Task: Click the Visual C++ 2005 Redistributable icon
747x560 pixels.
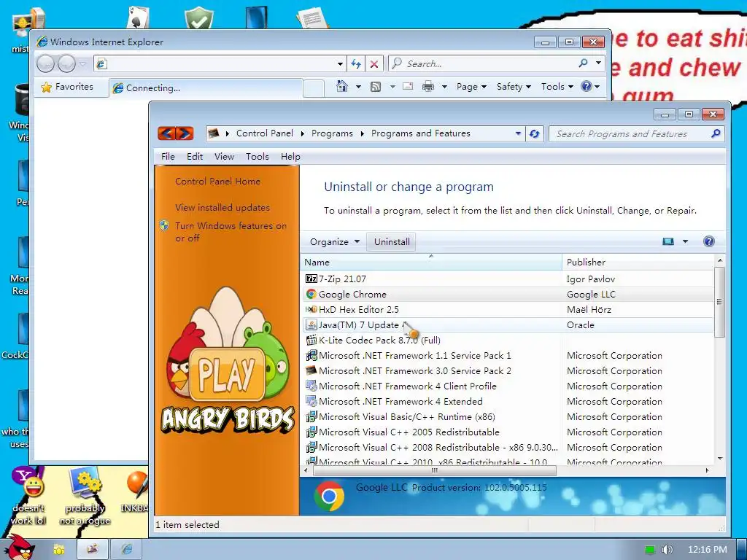Action: (311, 432)
